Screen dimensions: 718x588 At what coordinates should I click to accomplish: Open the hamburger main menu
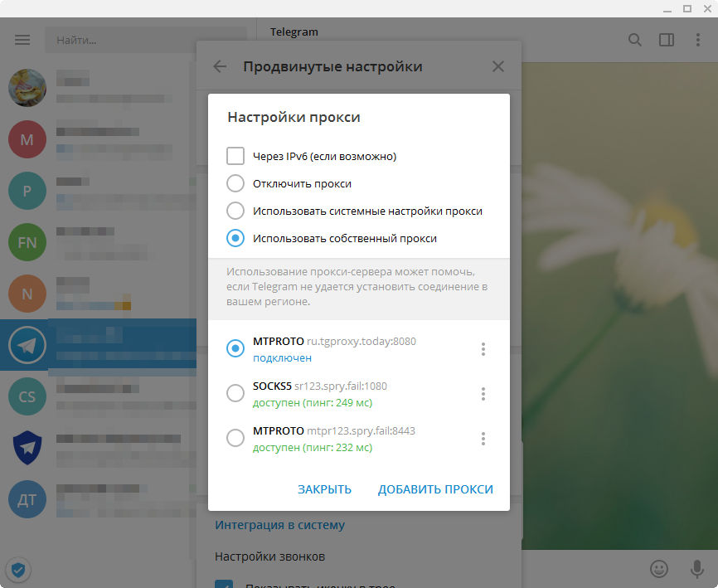tap(22, 40)
